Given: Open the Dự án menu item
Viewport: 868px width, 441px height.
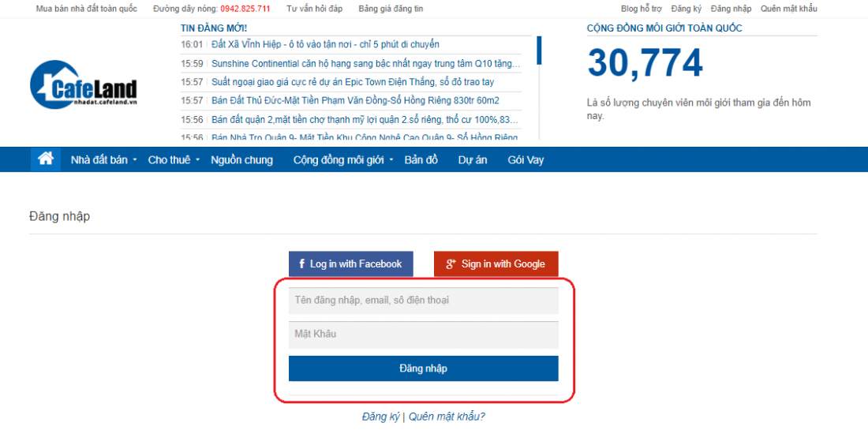Looking at the screenshot, I should (472, 160).
